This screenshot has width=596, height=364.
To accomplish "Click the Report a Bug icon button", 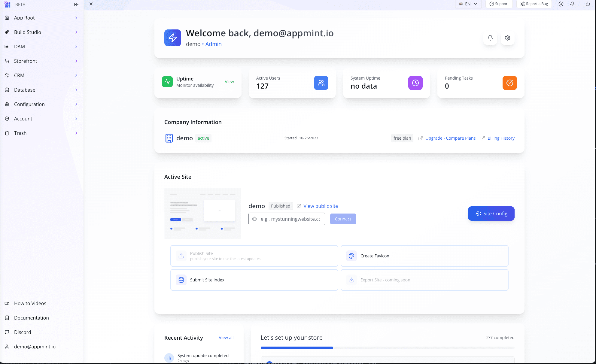I will point(534,4).
